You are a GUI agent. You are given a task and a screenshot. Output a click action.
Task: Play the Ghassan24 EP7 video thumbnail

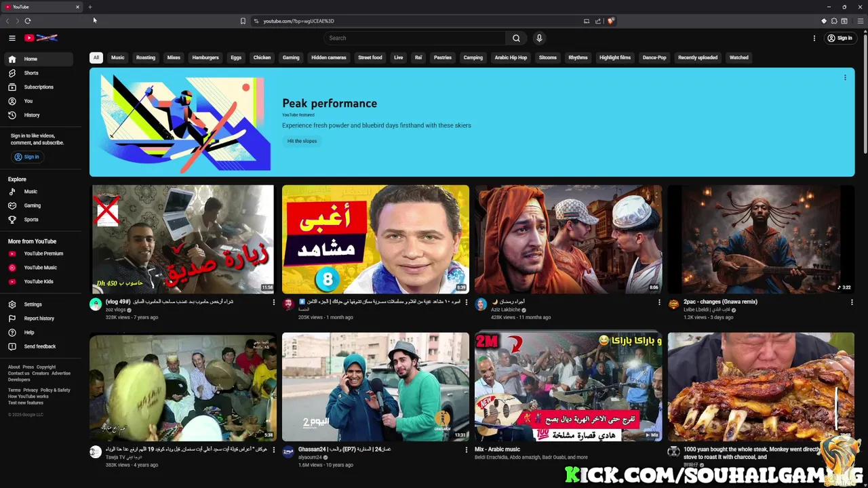point(376,387)
